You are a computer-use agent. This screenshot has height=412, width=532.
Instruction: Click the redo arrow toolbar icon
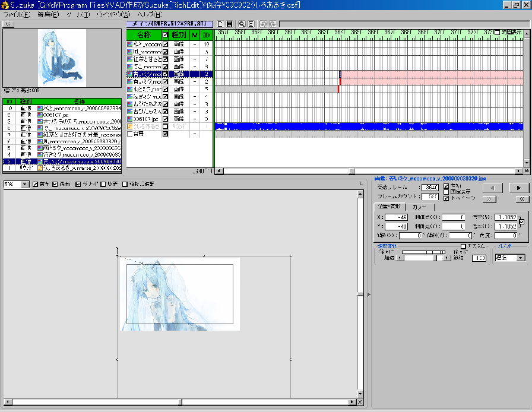pyautogui.click(x=273, y=24)
